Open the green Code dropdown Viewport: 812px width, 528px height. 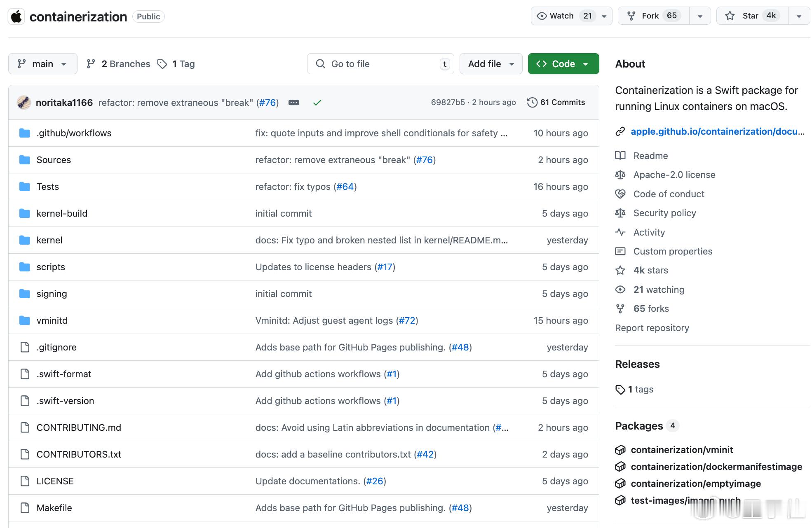click(x=563, y=64)
